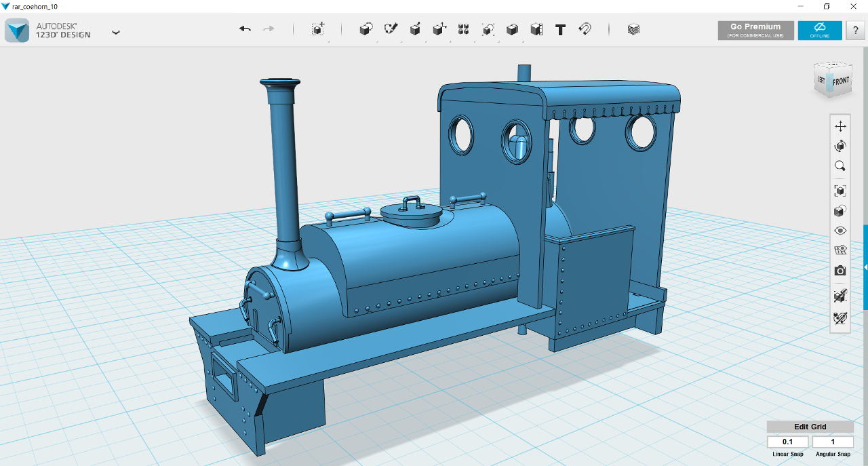Click the Offline sign-in status button
This screenshot has height=466, width=868.
pos(820,31)
